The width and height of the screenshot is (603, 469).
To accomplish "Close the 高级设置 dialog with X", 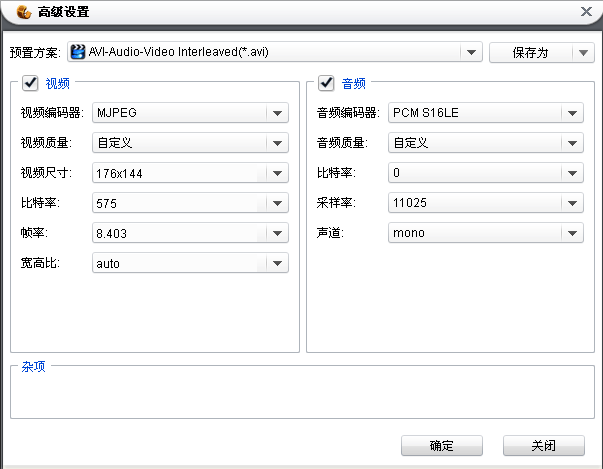I will point(586,12).
